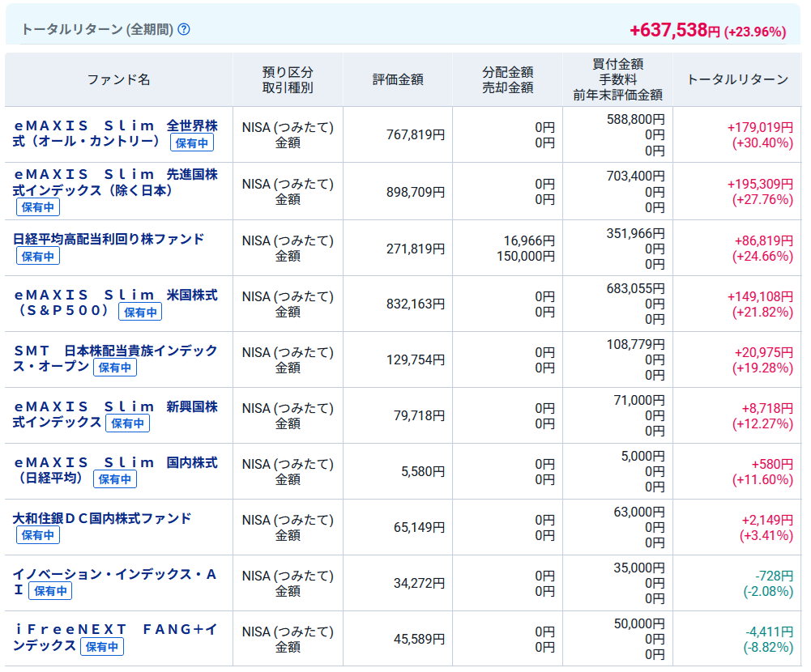Click the +149,108円 (+21.82%) return
Viewport: 811px width, 672px height.
pos(760,304)
